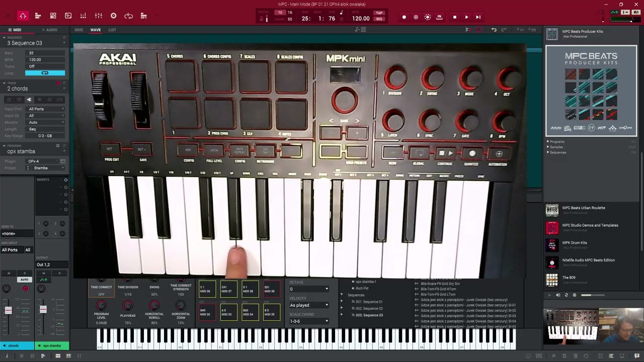Click the redo arrow icon

pyautogui.click(x=505, y=30)
